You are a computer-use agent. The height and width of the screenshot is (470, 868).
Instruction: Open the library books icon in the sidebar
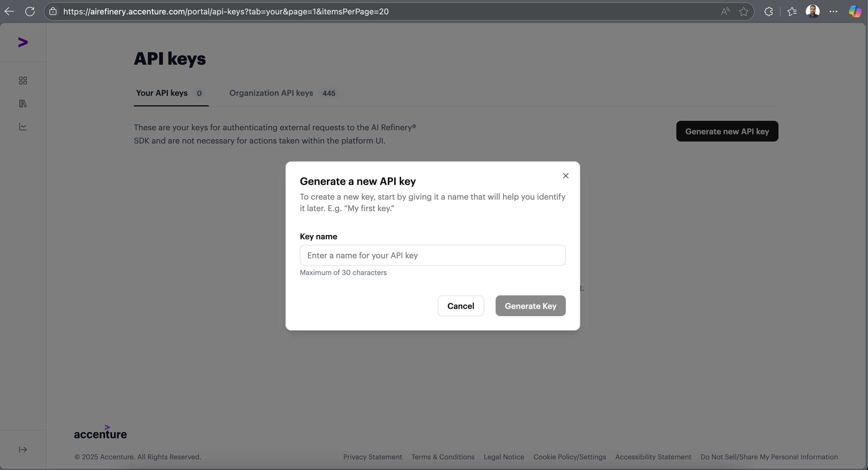(x=23, y=104)
